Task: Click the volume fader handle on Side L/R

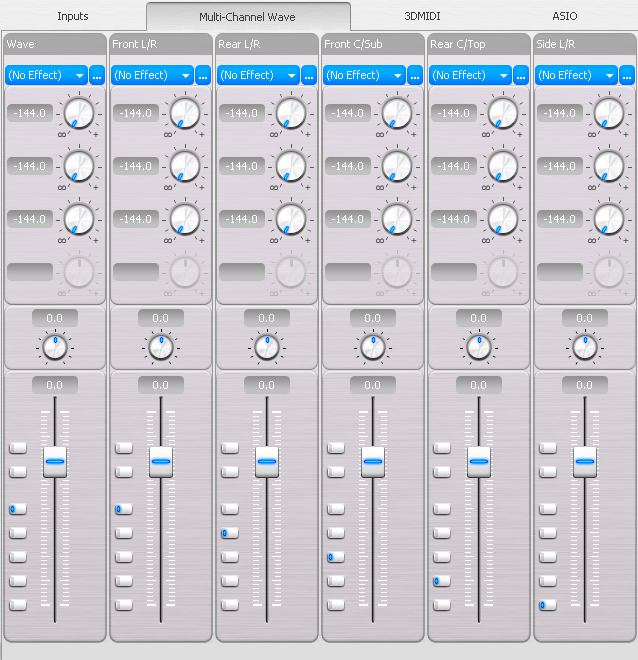Action: (585, 461)
